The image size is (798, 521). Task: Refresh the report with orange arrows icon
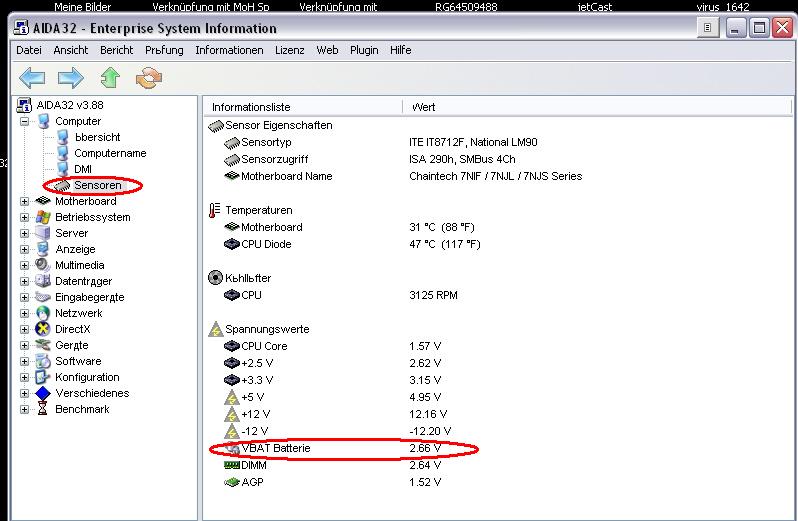[149, 78]
